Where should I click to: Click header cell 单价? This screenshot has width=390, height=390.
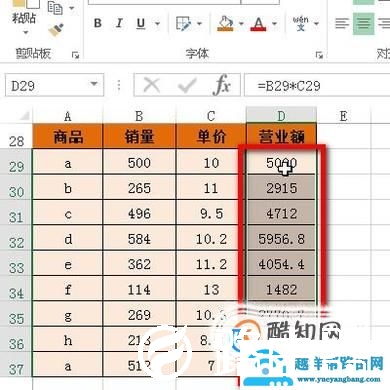click(x=211, y=136)
